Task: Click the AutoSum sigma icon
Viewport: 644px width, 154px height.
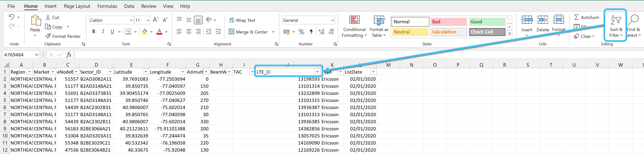Action: click(x=576, y=17)
